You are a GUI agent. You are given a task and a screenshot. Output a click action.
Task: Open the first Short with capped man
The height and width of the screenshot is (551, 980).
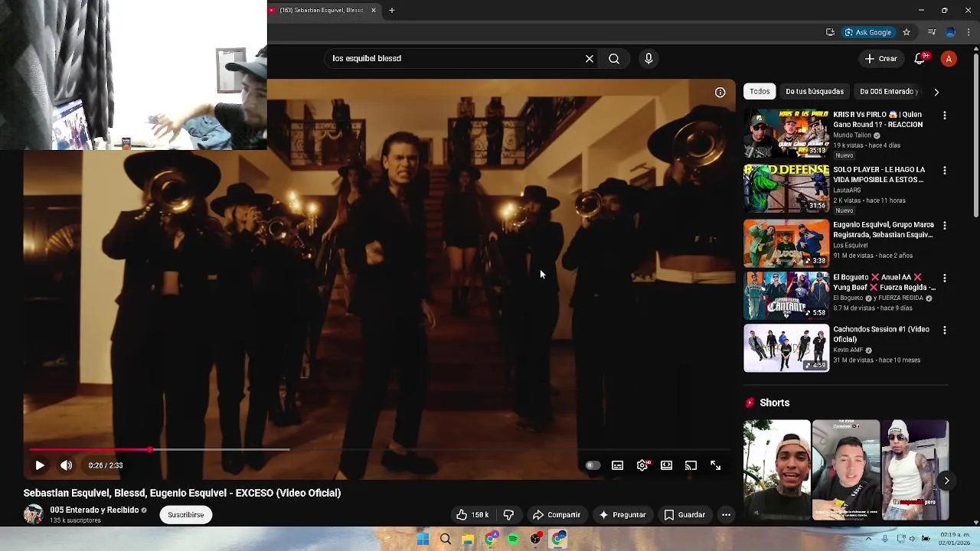[x=776, y=470]
